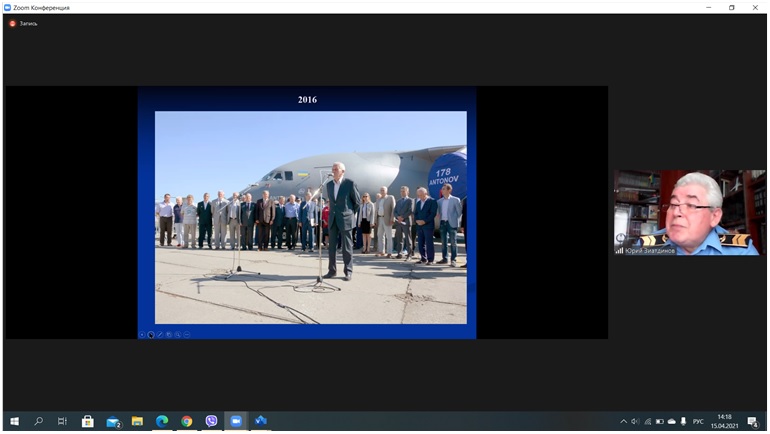Open Task View on the taskbar
The height and width of the screenshot is (434, 770).
pos(63,421)
